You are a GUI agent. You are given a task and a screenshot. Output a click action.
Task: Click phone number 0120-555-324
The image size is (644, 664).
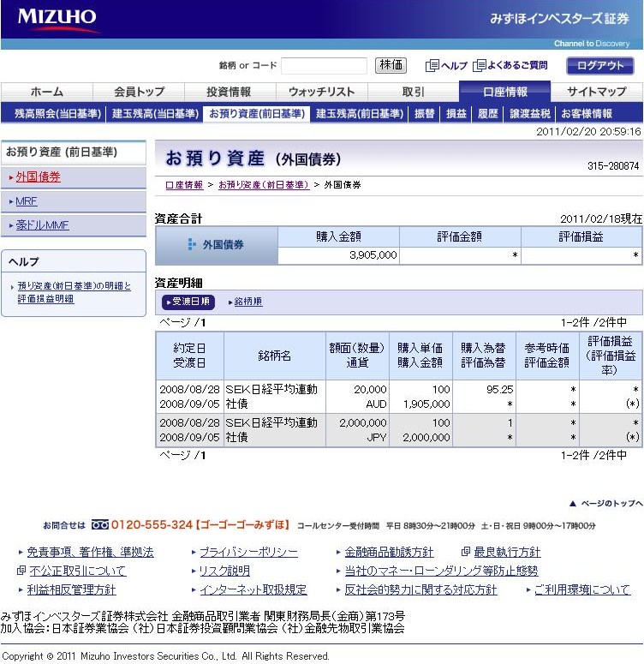click(152, 524)
